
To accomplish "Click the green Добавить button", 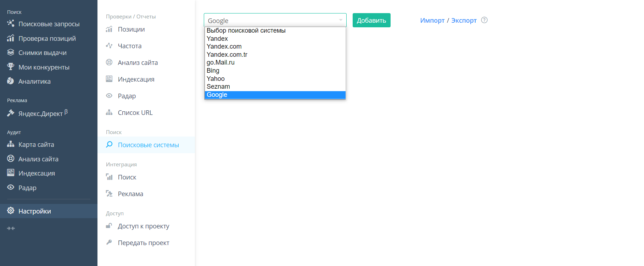I will [371, 20].
